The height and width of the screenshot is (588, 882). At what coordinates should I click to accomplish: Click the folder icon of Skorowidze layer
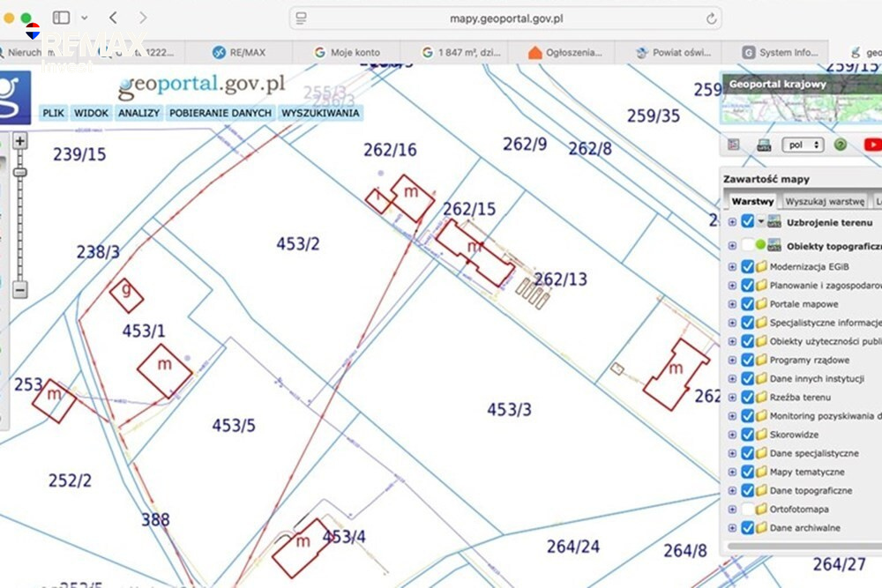tap(762, 435)
